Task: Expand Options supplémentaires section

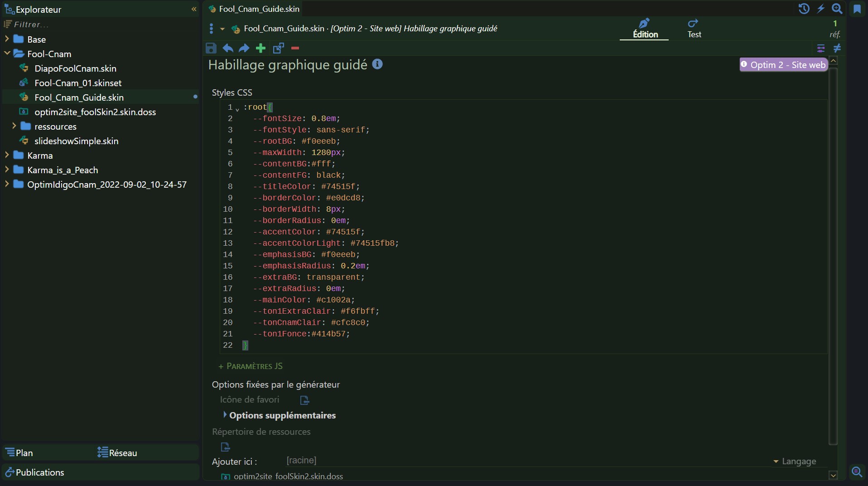Action: coord(225,415)
